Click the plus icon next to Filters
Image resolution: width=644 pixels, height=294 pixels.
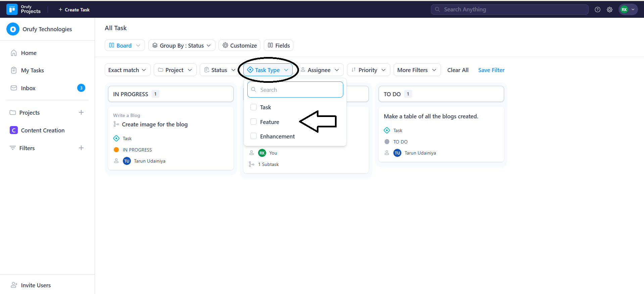point(81,148)
